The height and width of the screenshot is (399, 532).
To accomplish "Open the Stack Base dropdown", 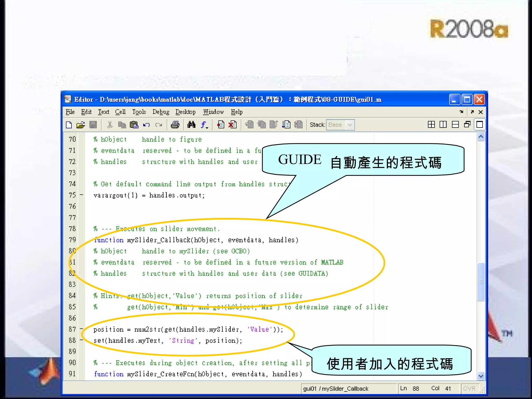I will [x=349, y=125].
